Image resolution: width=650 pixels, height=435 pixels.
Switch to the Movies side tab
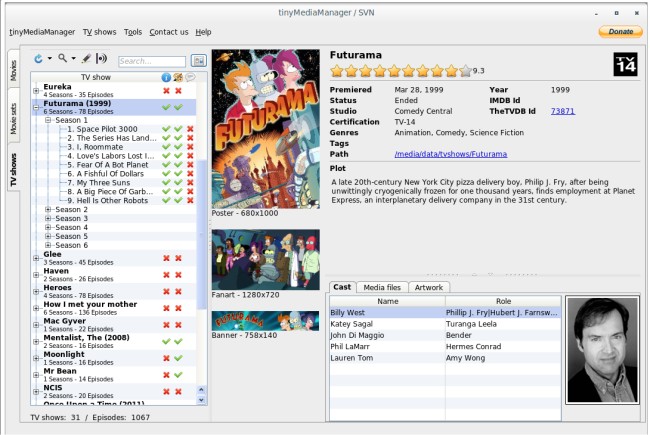[x=14, y=70]
